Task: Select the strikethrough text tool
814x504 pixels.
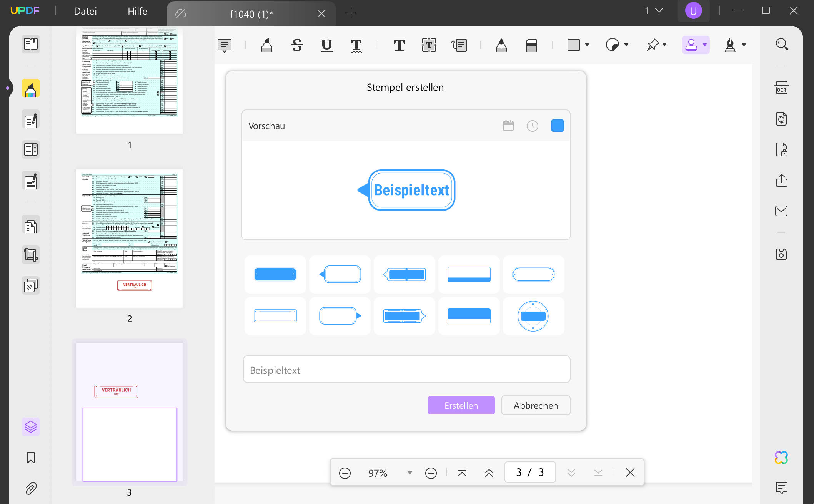Action: tap(296, 45)
